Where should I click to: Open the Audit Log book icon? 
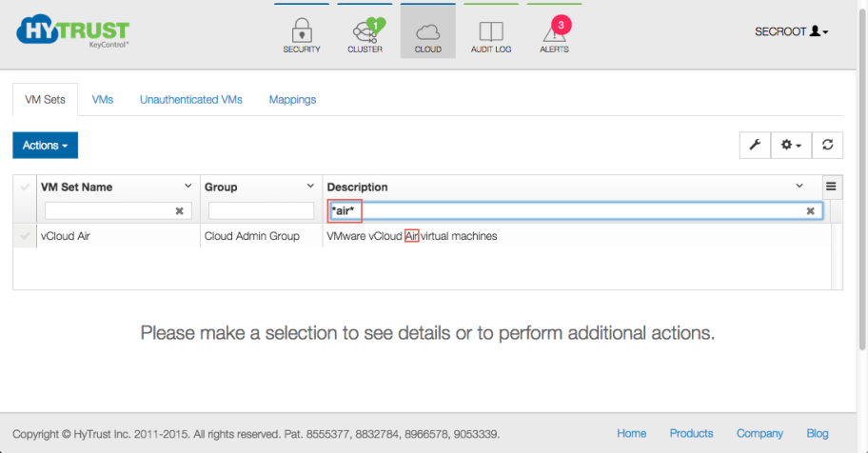tap(491, 31)
